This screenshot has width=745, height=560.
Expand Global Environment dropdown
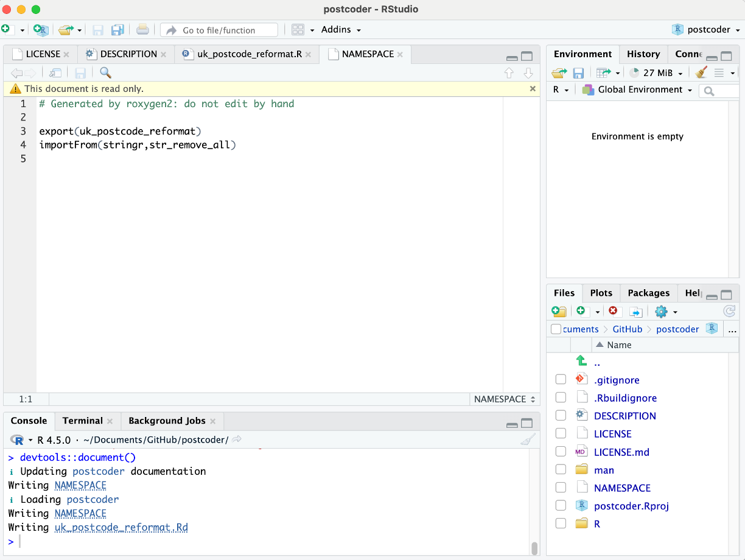[x=637, y=90]
